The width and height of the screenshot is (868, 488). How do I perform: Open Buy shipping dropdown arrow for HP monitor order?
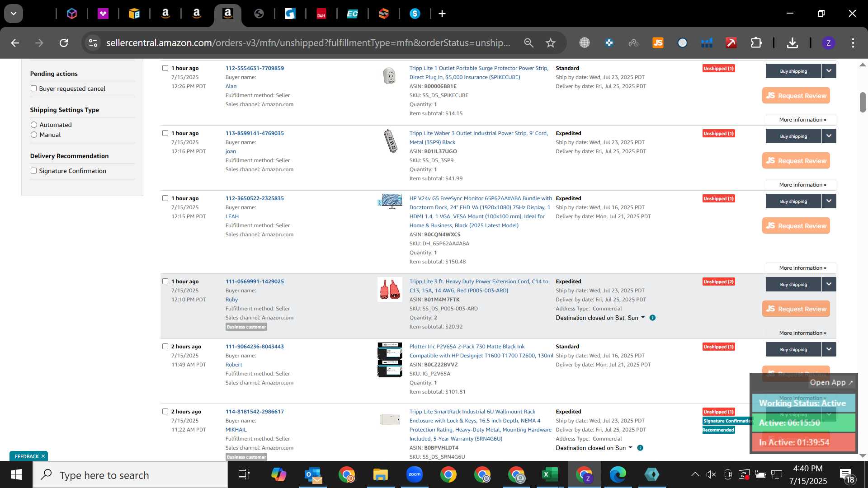tap(829, 201)
